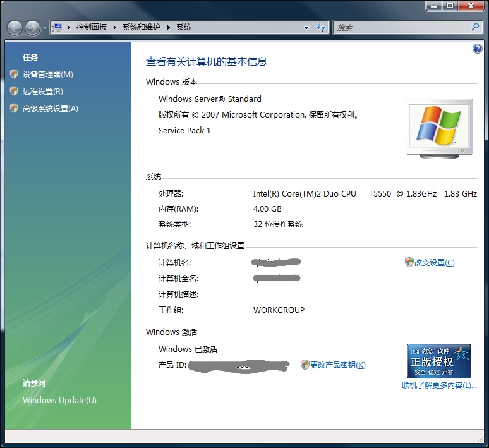
Task: Open 高级系统设置(A) link
Action: click(x=50, y=109)
